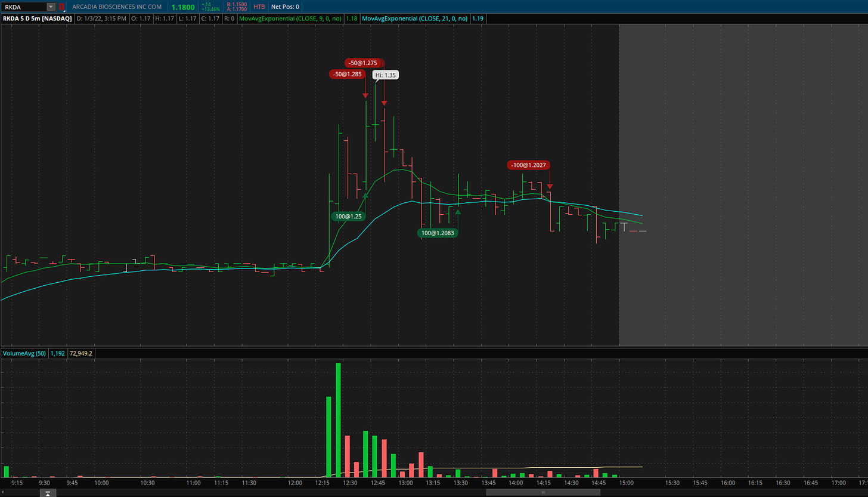Viewport: 868px width, 497px height.
Task: Click the last price 1.1800
Action: coord(182,7)
